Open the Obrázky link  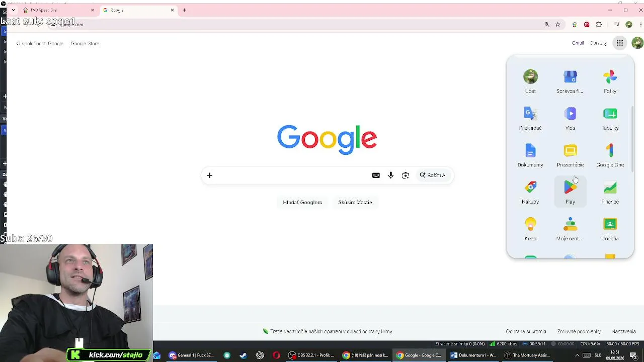pyautogui.click(x=598, y=43)
